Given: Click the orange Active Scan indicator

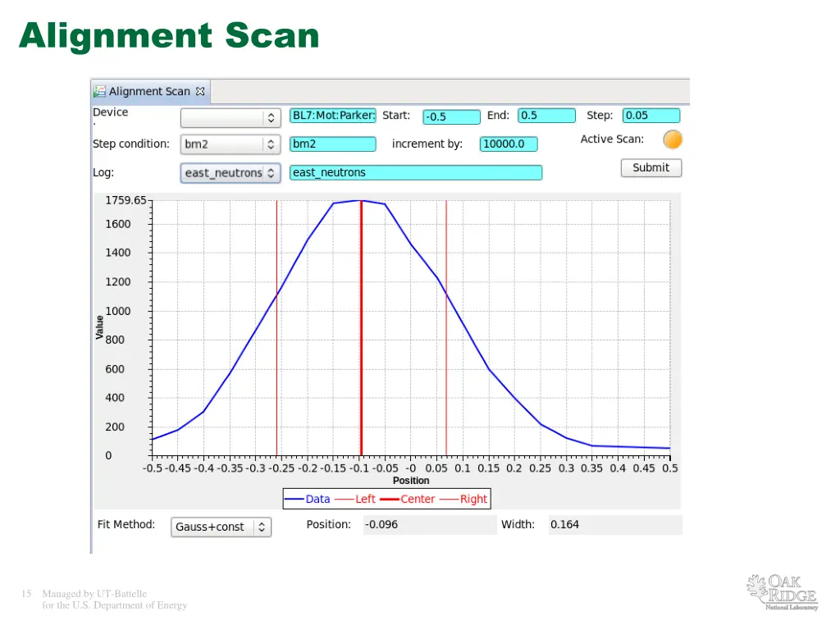Looking at the screenshot, I should 672,139.
